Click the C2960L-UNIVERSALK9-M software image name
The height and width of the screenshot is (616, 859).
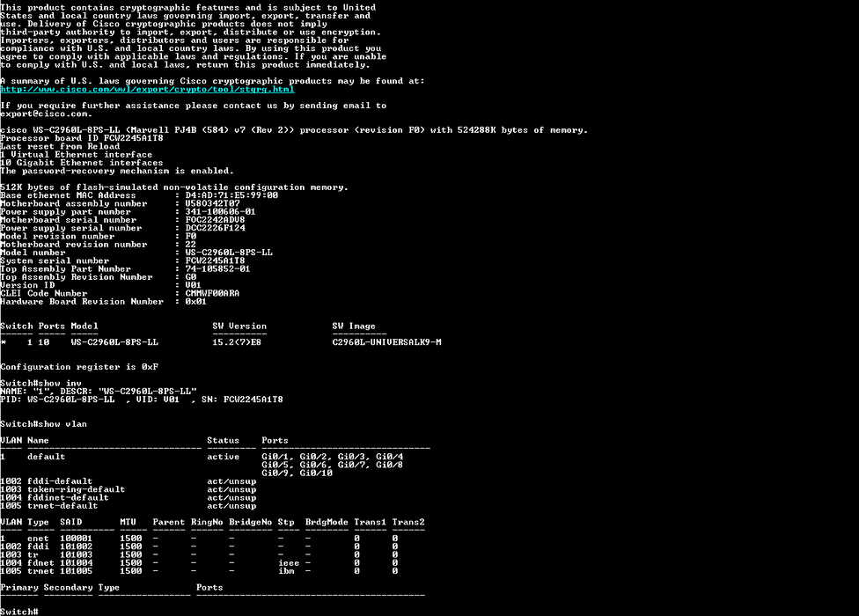386,341
